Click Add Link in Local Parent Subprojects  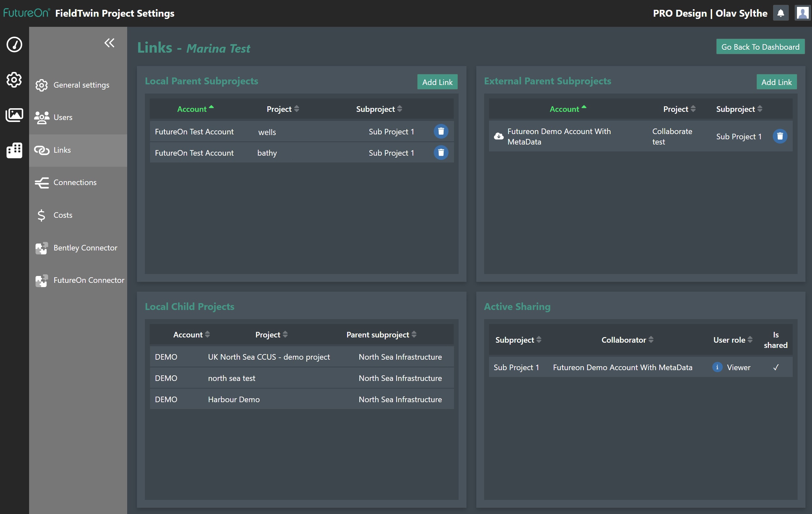coord(437,82)
